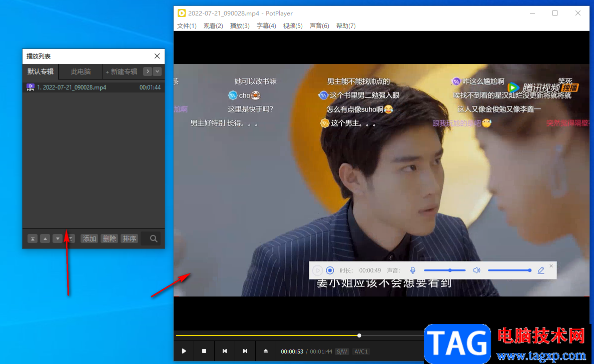Open the 播放(3) menu

[240, 25]
